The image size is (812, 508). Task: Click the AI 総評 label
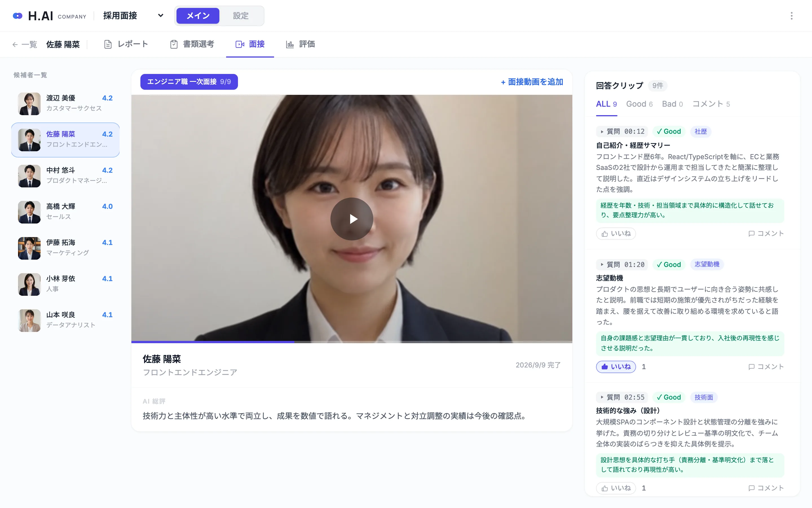pyautogui.click(x=154, y=401)
